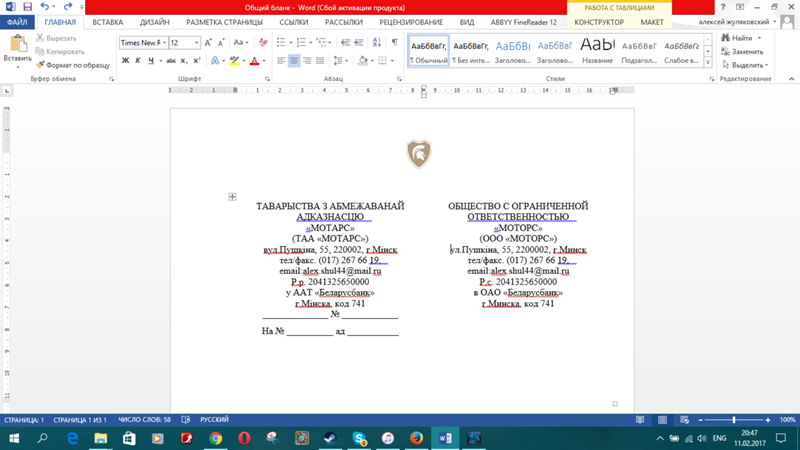The height and width of the screenshot is (450, 800).
Task: Open the МАКЕТ table tab
Action: pyautogui.click(x=652, y=22)
